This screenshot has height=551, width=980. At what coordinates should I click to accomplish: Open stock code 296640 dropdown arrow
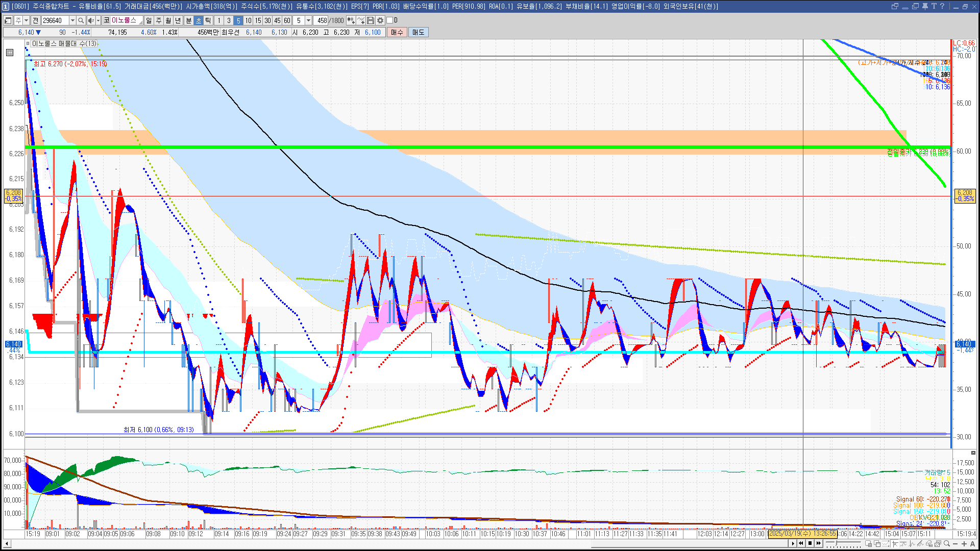point(72,20)
